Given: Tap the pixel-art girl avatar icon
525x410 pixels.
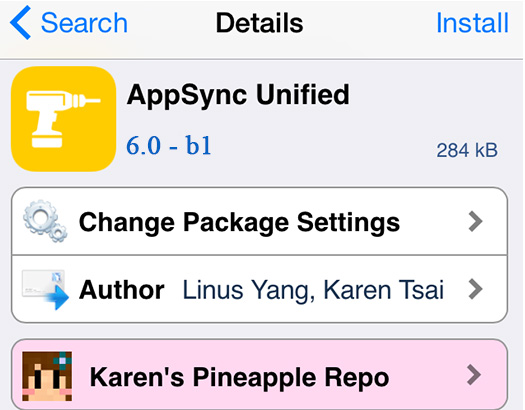Looking at the screenshot, I should (47, 376).
